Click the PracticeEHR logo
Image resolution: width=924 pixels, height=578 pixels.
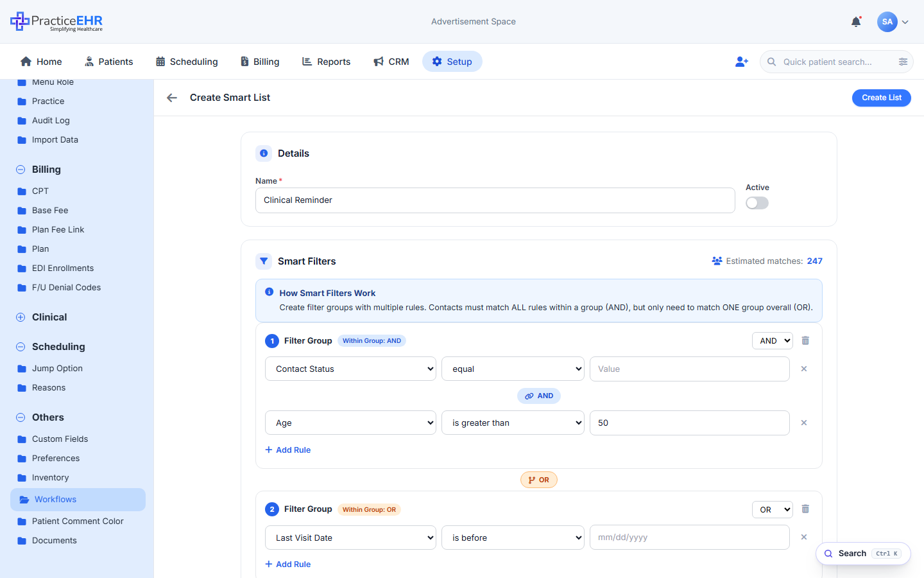(56, 22)
